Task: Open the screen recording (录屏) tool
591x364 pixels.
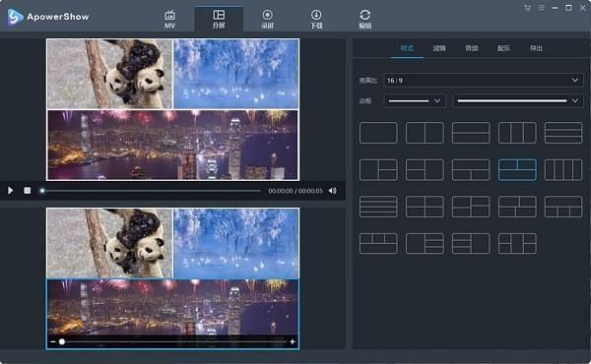Action: pos(267,20)
